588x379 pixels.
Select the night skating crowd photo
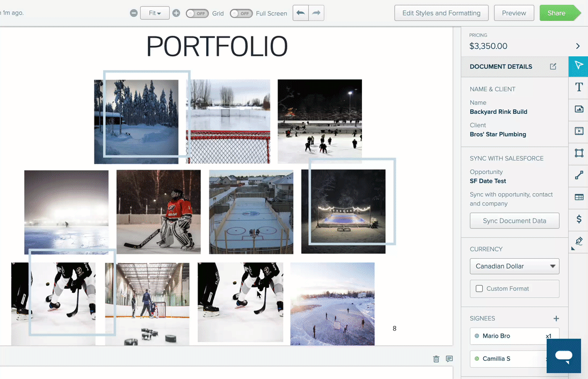(x=320, y=121)
